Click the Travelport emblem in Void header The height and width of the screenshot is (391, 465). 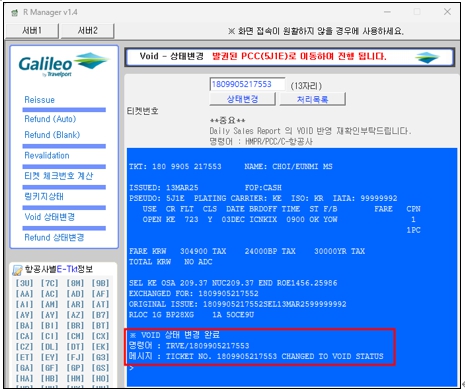click(x=427, y=57)
